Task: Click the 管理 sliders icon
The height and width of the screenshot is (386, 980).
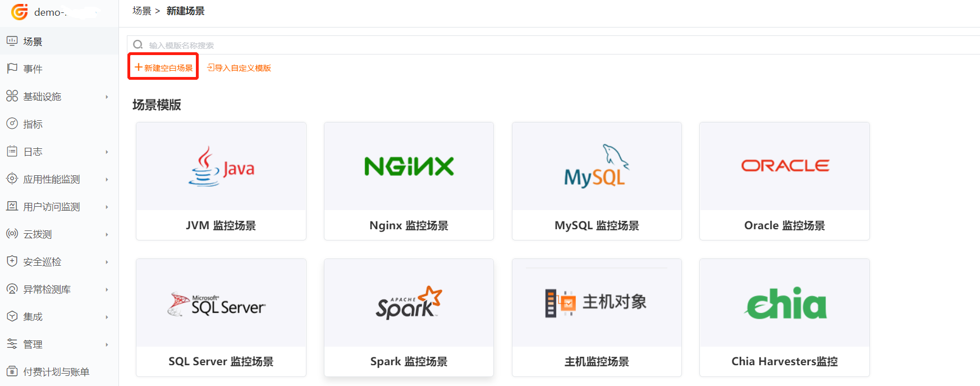Action: pos(12,344)
